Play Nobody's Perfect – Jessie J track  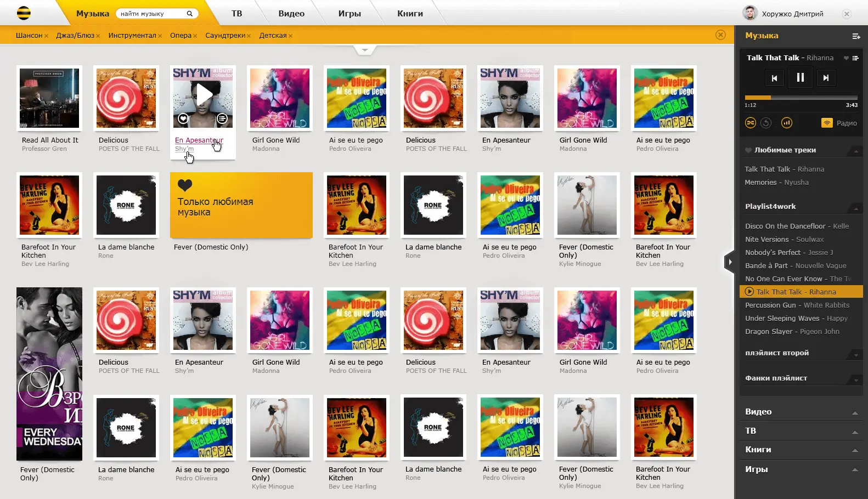click(x=789, y=252)
